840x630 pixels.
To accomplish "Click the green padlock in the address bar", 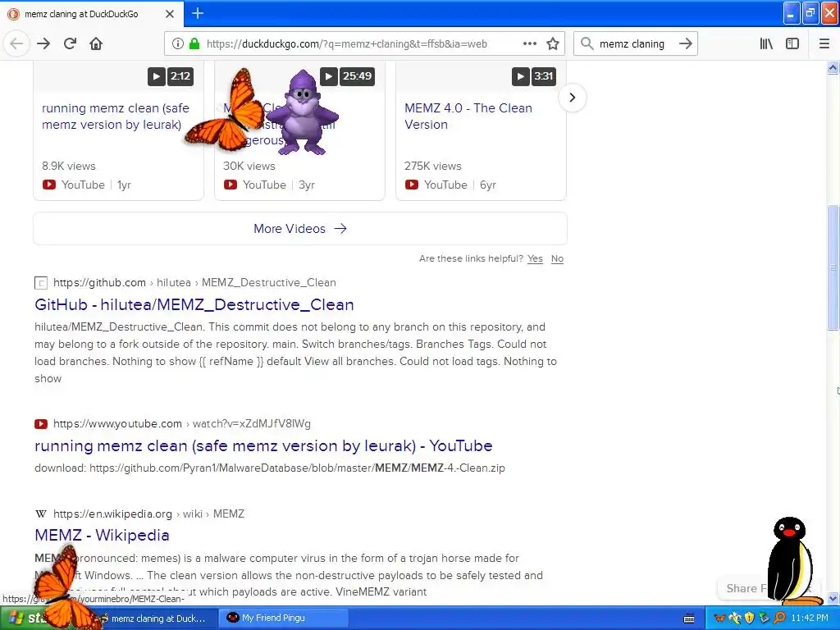I will pos(194,44).
